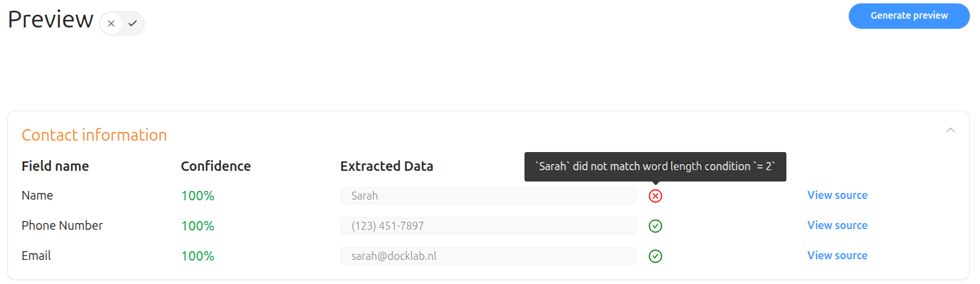
Task: Click the green check icon for Phone Number
Action: pyautogui.click(x=656, y=226)
